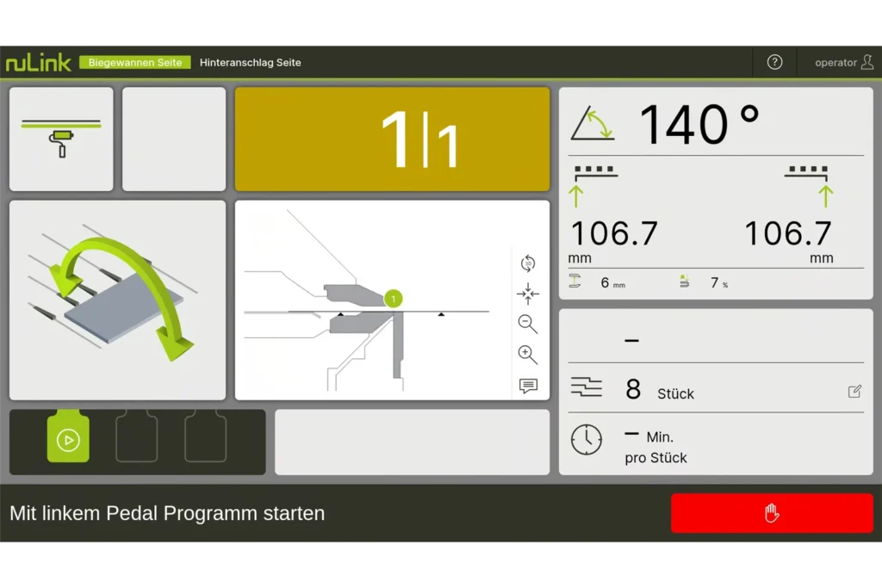The width and height of the screenshot is (882, 588).
Task: Select the 6 mm value
Action: tap(612, 282)
